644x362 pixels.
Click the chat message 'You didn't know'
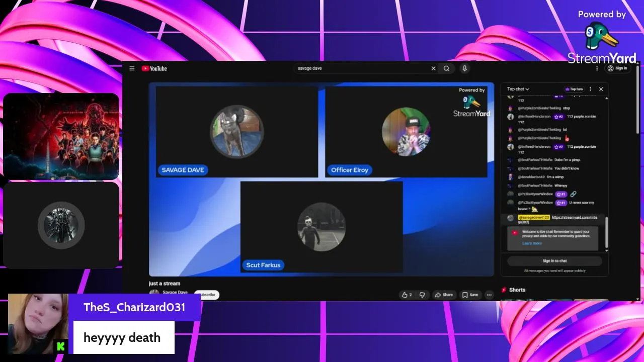pyautogui.click(x=567, y=168)
